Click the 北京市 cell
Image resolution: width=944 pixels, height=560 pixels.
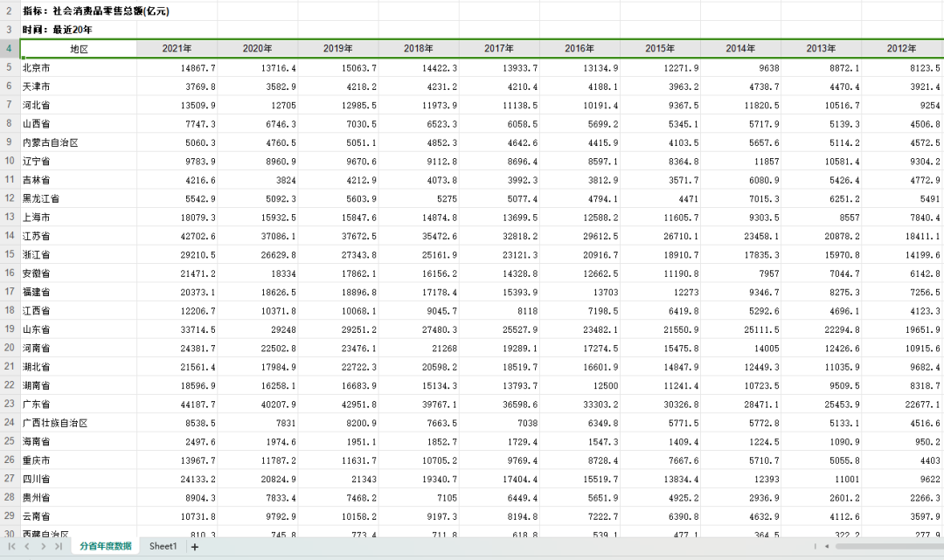click(79, 68)
